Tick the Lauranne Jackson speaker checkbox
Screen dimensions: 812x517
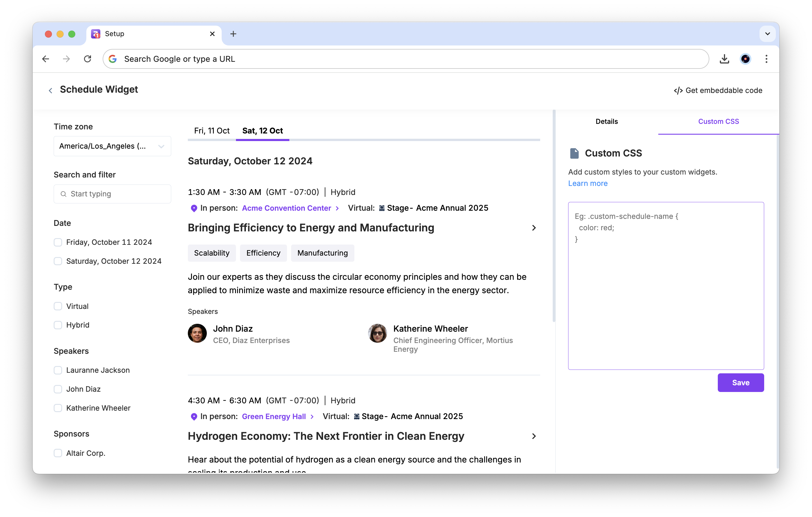point(58,370)
